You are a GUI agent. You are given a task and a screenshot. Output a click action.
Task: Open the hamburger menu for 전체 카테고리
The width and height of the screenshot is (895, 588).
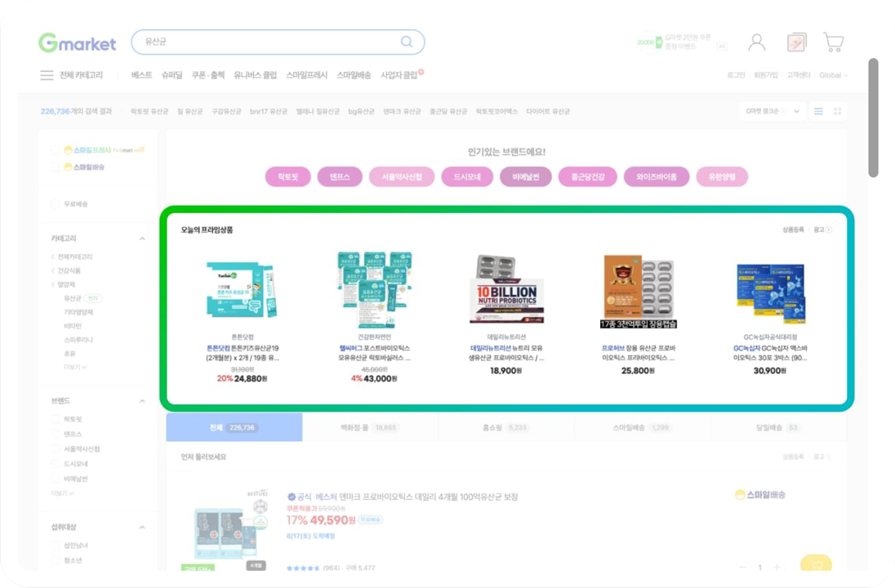click(47, 75)
